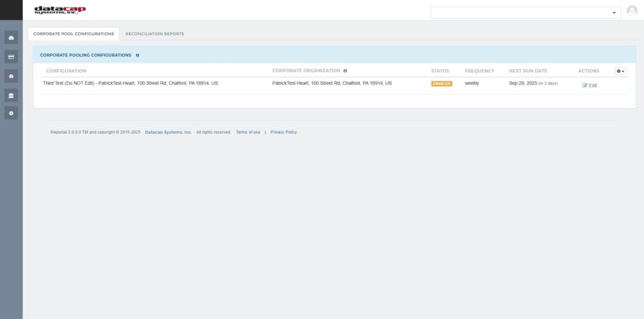The width and height of the screenshot is (644, 319).
Task: Open the gear dropdown in table header
Action: (620, 71)
